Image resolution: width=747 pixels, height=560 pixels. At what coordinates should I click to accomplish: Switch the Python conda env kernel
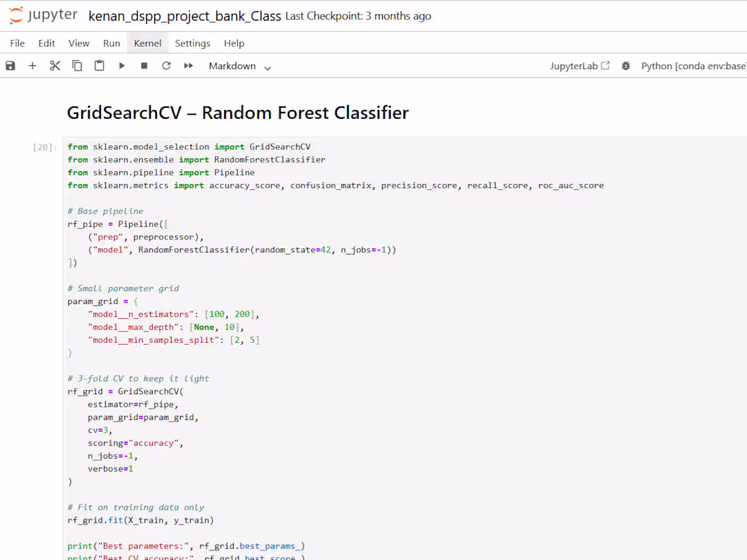693,66
